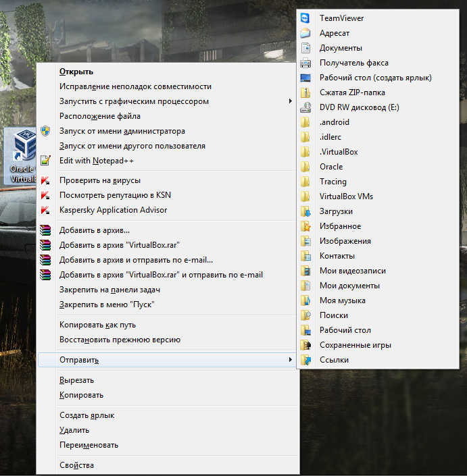This screenshot has height=476, width=467.
Task: Click the mail envelope icon beside Адресат
Action: (305, 33)
